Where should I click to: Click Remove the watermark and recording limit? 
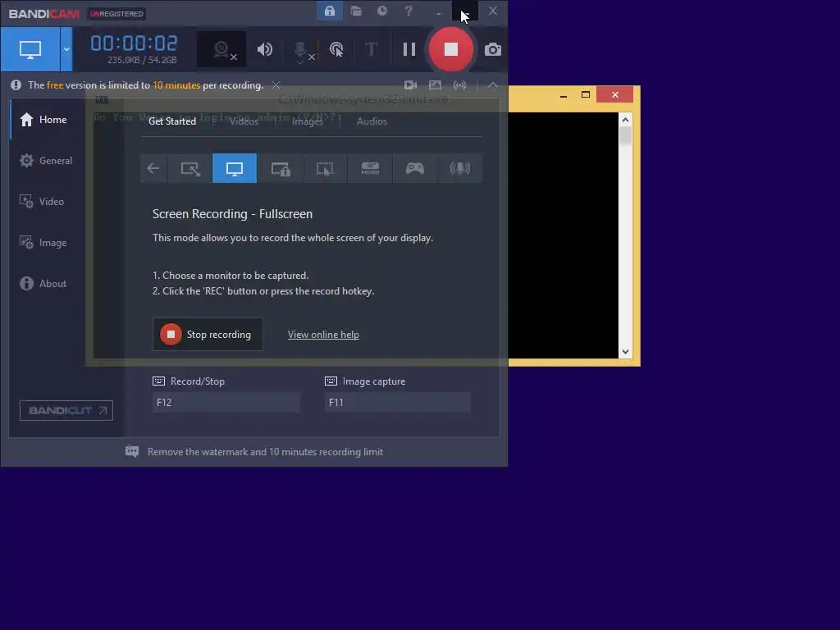point(265,452)
